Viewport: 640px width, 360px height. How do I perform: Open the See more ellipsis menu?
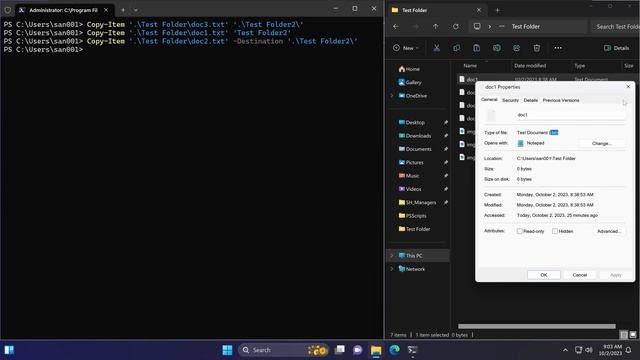[558, 48]
